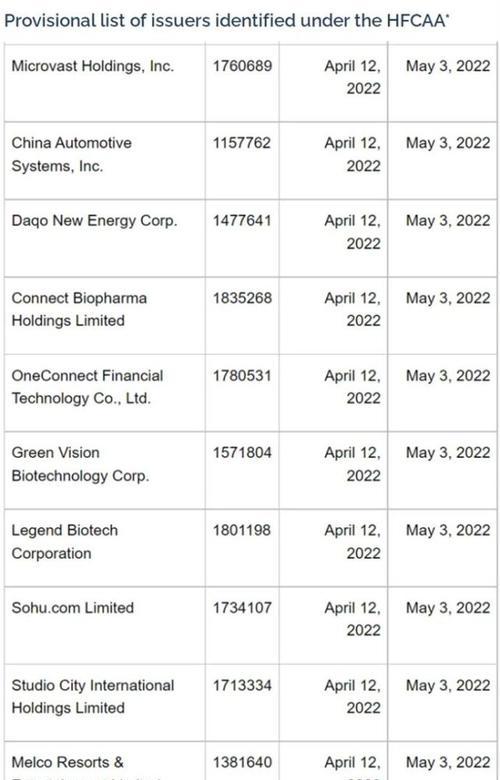Click OneConnect Financial Technology Co., Ltd.
This screenshot has height=780, width=500.
point(87,387)
